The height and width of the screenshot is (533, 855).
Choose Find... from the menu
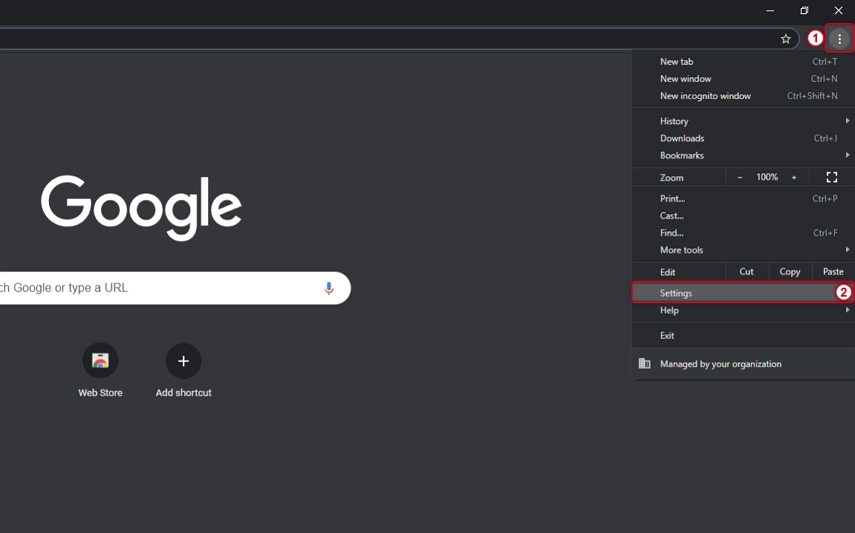[x=743, y=233]
